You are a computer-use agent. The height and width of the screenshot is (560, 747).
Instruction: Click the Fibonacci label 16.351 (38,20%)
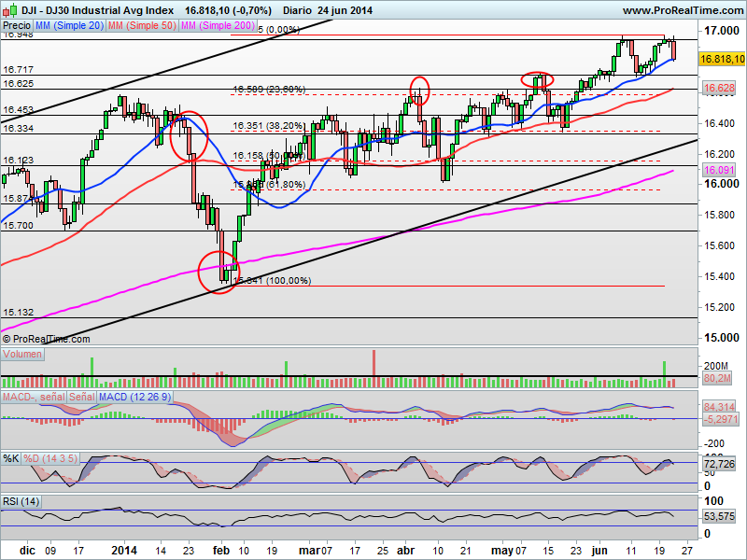pyautogui.click(x=269, y=126)
